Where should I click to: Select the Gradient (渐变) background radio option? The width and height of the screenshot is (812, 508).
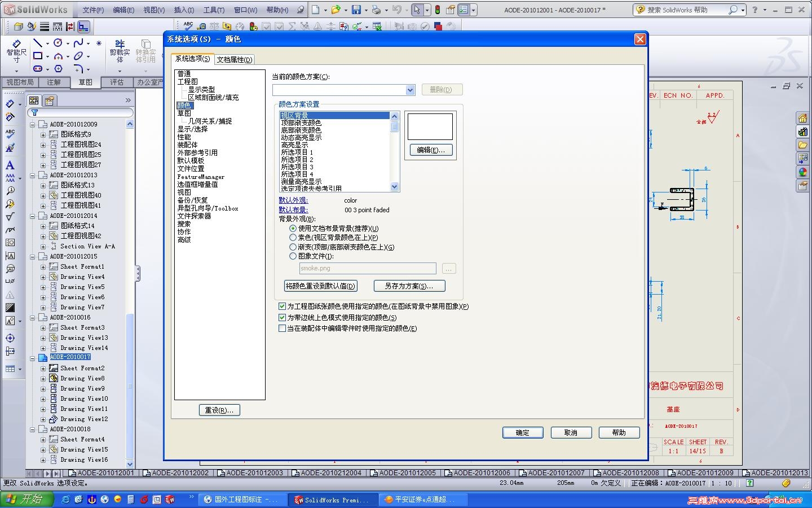[293, 247]
